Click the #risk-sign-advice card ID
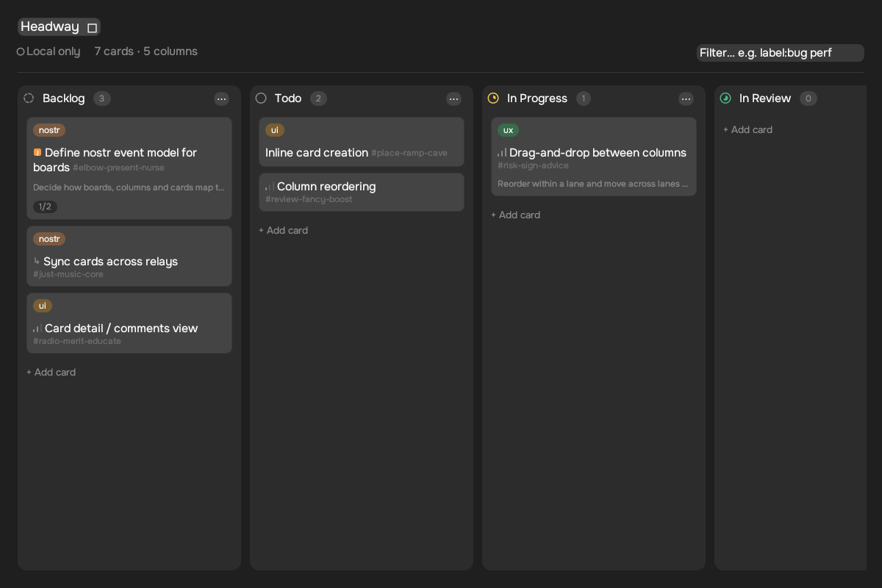This screenshot has width=882, height=588. click(x=533, y=166)
